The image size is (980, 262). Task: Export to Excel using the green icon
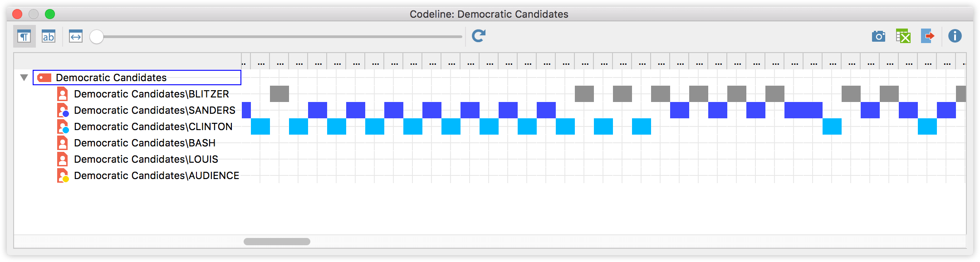tap(903, 36)
